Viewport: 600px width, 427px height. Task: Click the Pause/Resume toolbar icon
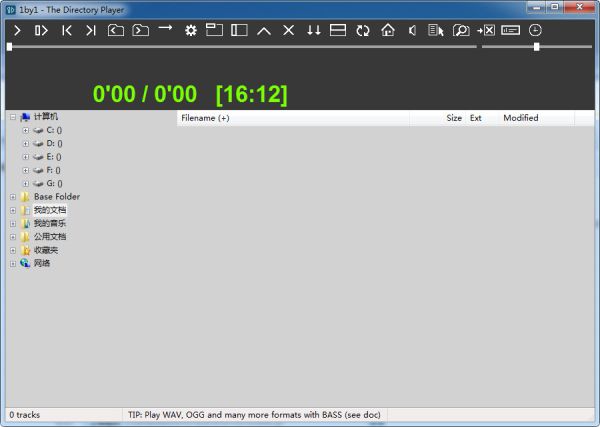(41, 30)
